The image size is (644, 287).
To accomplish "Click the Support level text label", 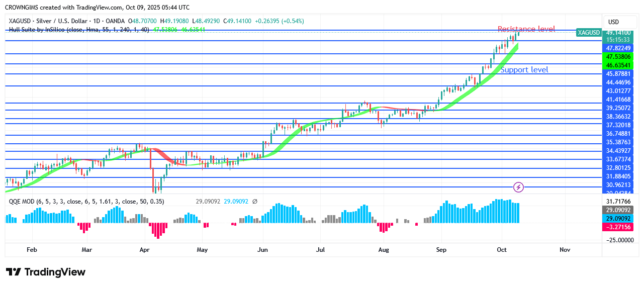I will click(524, 70).
